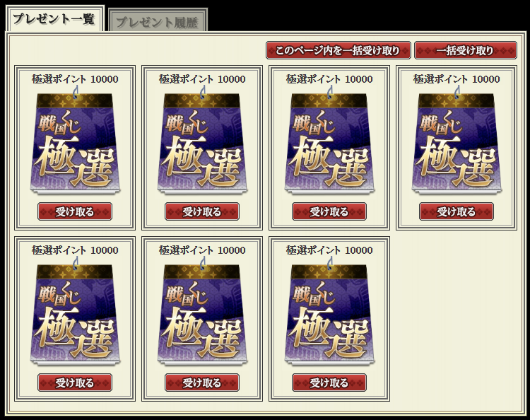Click the 一括受け取り button at far right
The width and height of the screenshot is (530, 420).
466,50
